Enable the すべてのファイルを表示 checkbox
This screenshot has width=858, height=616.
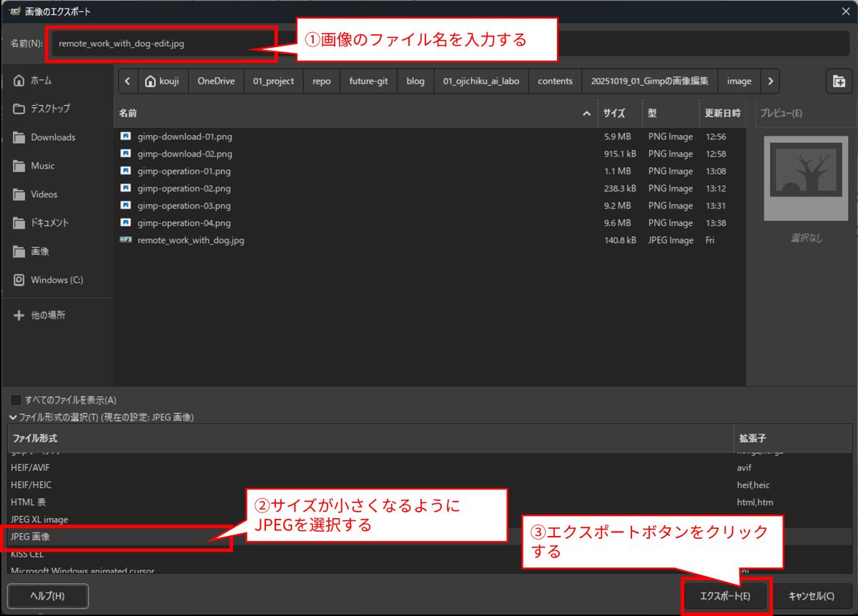pos(16,400)
